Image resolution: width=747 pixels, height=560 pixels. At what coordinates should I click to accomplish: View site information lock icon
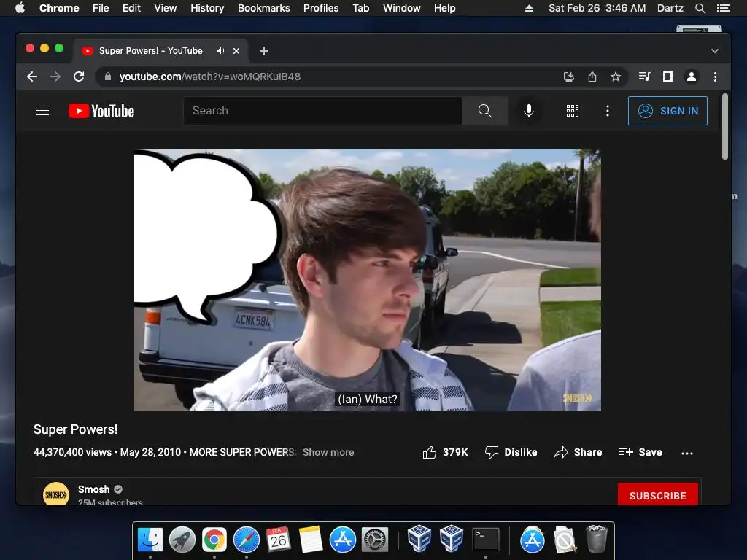pyautogui.click(x=108, y=77)
